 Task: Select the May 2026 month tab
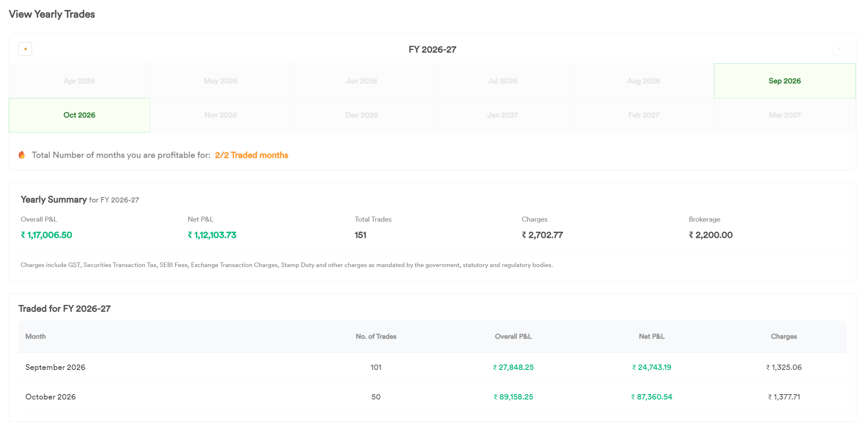[221, 81]
